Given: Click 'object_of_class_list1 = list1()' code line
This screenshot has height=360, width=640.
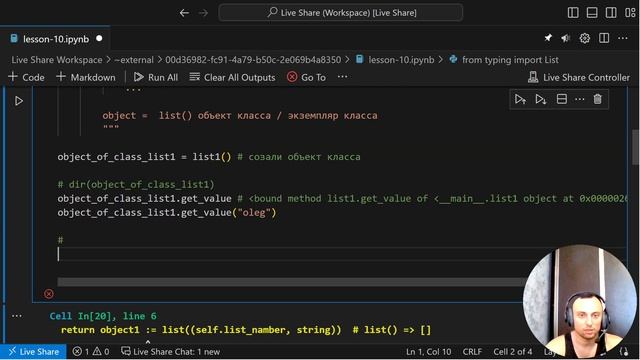Looking at the screenshot, I should pos(144,157).
